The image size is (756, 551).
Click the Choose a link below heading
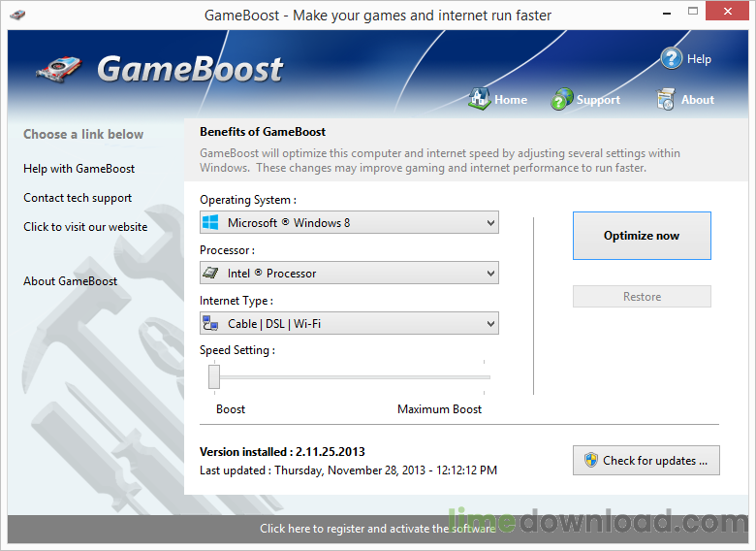(83, 134)
